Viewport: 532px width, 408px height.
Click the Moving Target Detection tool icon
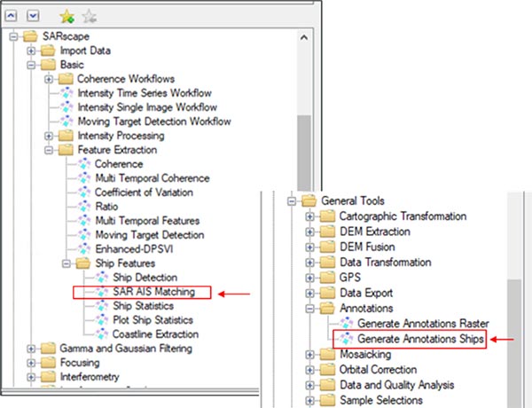tap(84, 235)
